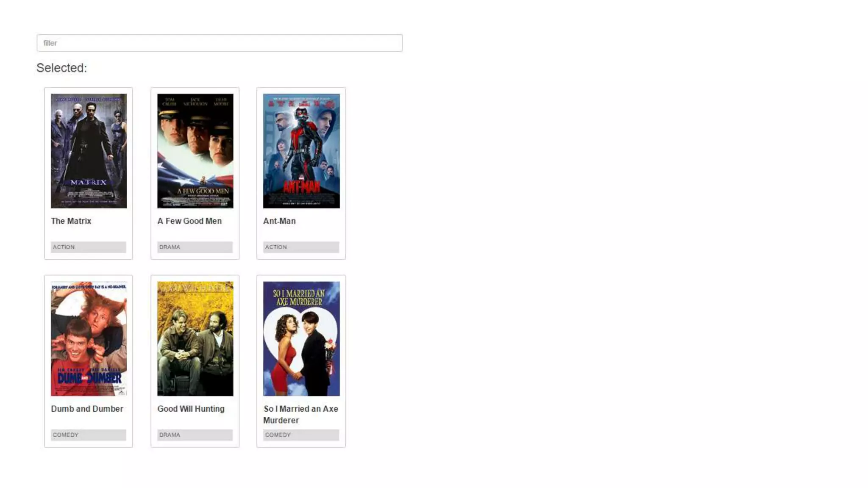
Task: Click ACTION genre tag under The Matrix
Action: (x=89, y=247)
